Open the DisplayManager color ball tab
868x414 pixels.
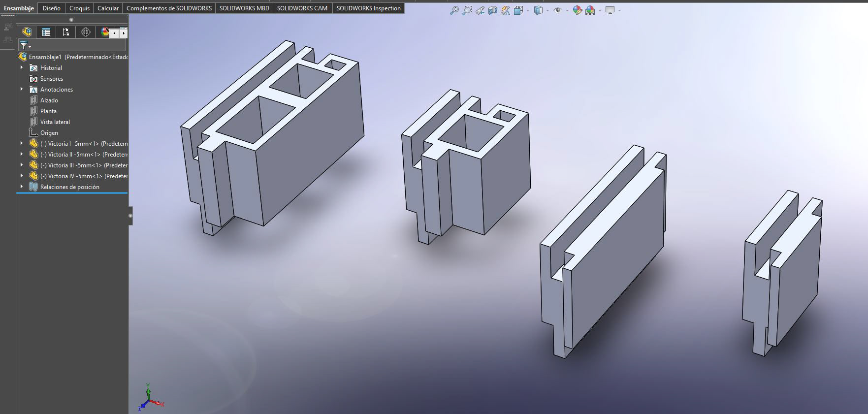coord(104,32)
